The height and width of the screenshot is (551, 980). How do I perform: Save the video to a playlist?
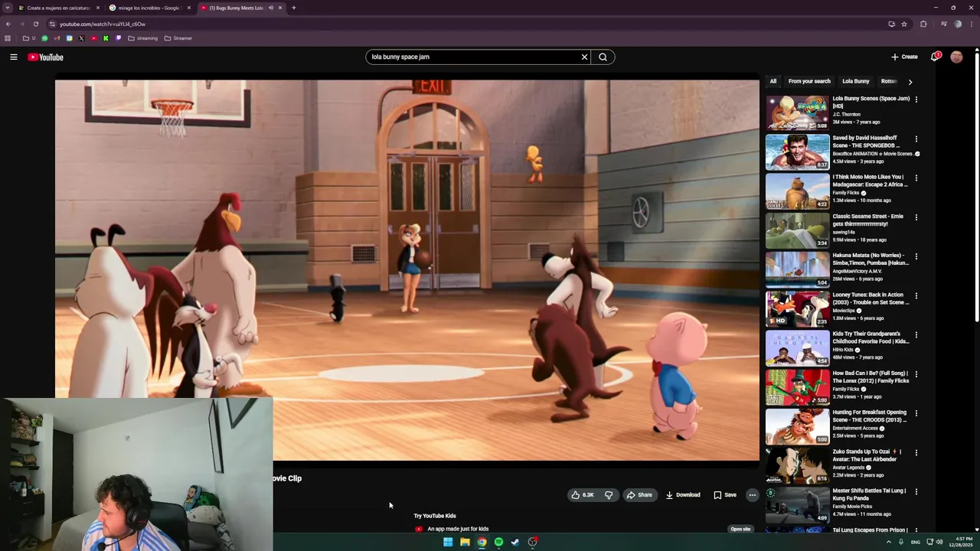(724, 495)
